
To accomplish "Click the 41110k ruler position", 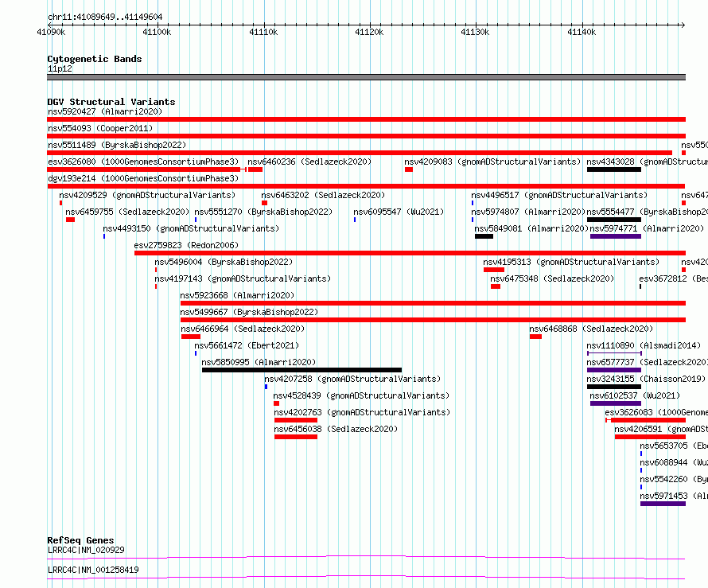I will coord(263,32).
